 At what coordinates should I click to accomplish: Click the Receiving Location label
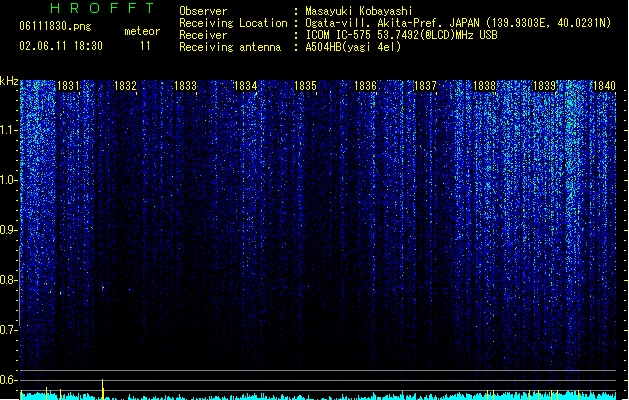click(x=233, y=23)
